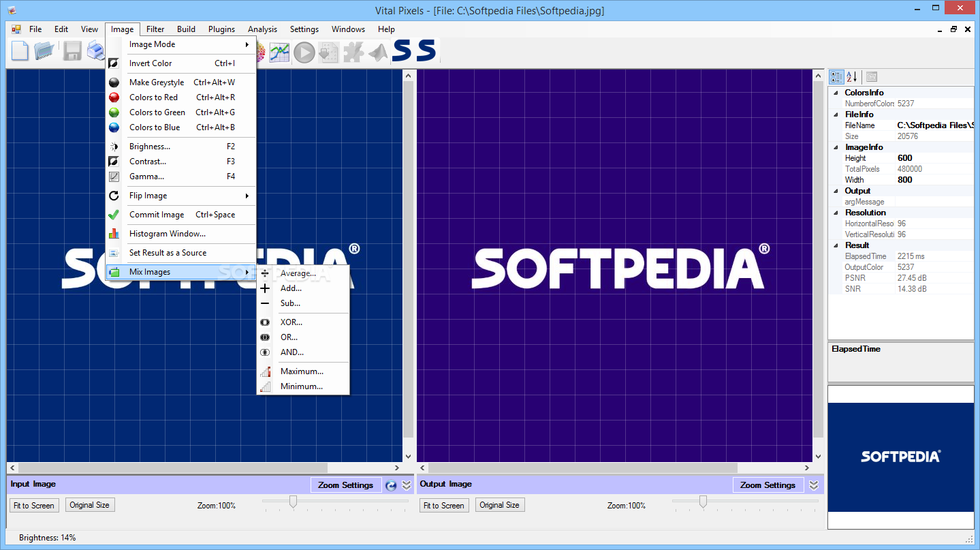Click the line chart analysis toolbar icon
Image resolution: width=980 pixels, height=550 pixels.
(280, 52)
